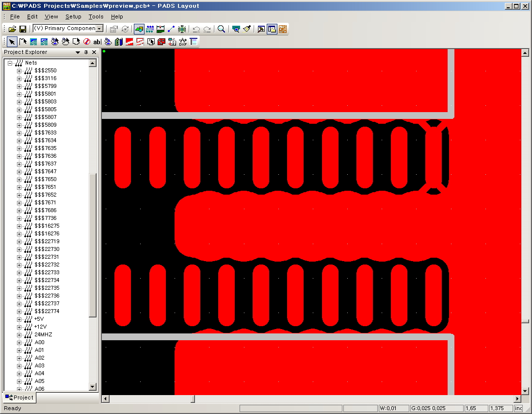
Task: Close the Project Explorer panel
Action: pyautogui.click(x=94, y=52)
